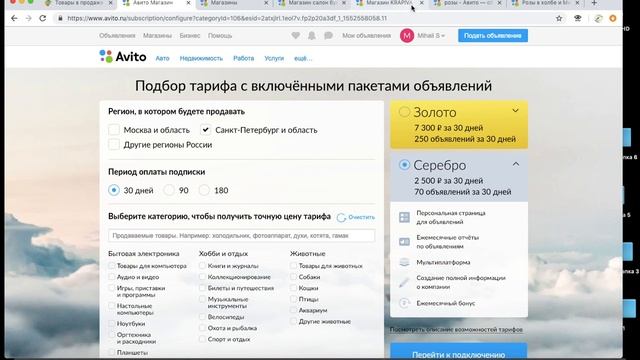
Task: Click the Avito logo
Action: pyautogui.click(x=123, y=56)
